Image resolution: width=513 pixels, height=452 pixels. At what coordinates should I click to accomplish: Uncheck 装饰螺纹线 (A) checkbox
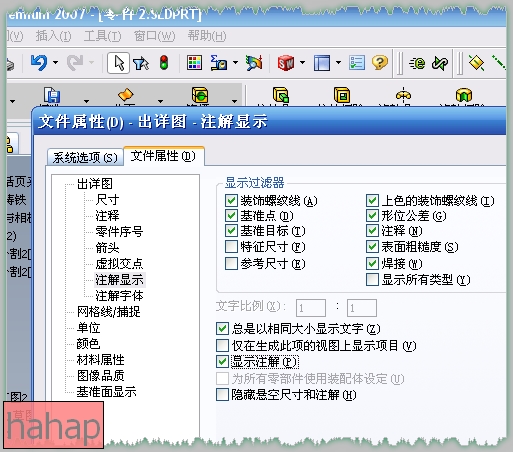tap(231, 201)
